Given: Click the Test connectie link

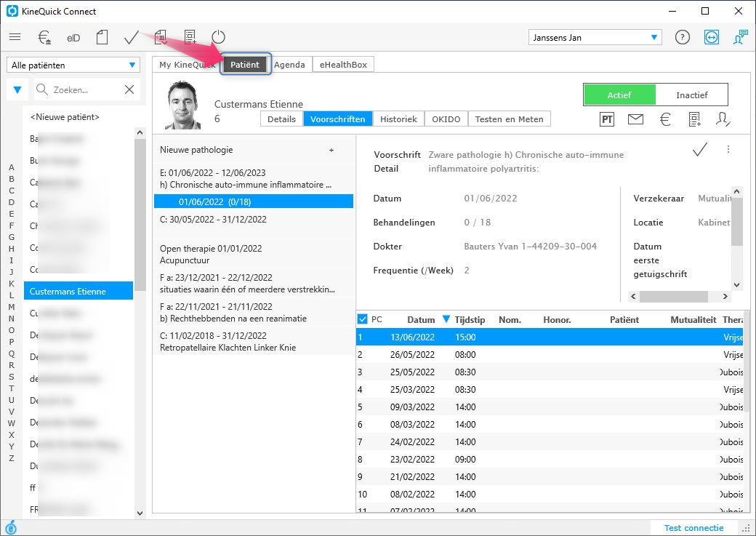Looking at the screenshot, I should point(693,528).
